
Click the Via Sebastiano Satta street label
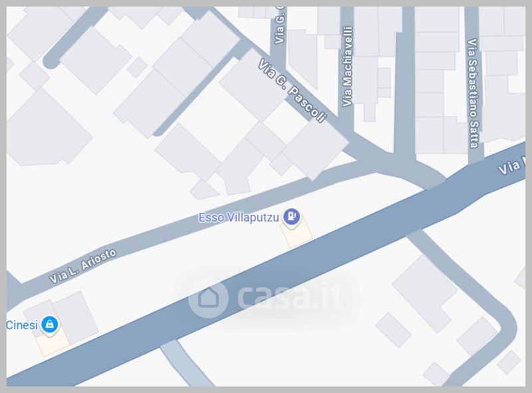pyautogui.click(x=473, y=93)
